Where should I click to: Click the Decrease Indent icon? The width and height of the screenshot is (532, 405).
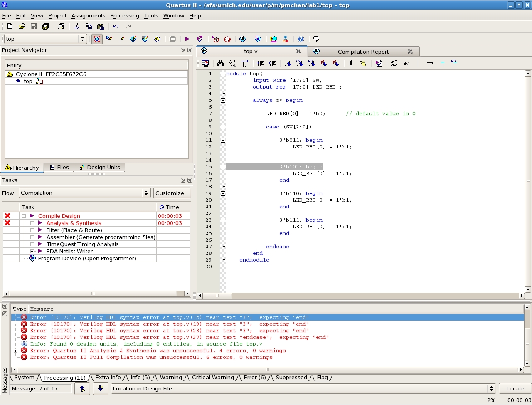272,63
